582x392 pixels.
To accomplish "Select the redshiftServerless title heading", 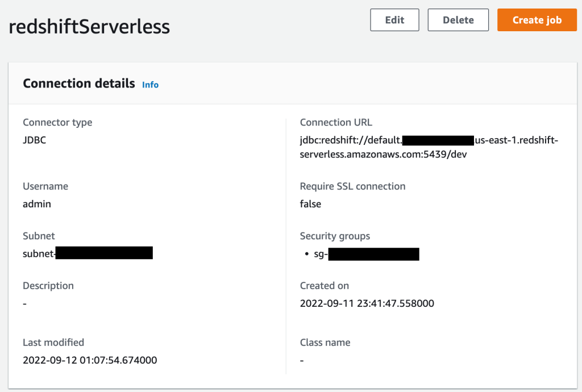I will pyautogui.click(x=89, y=26).
